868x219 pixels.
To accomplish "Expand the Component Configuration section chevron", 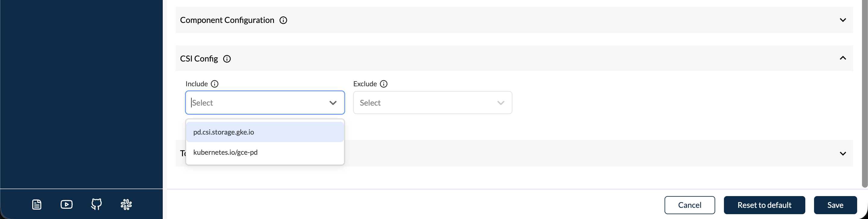I will [843, 20].
